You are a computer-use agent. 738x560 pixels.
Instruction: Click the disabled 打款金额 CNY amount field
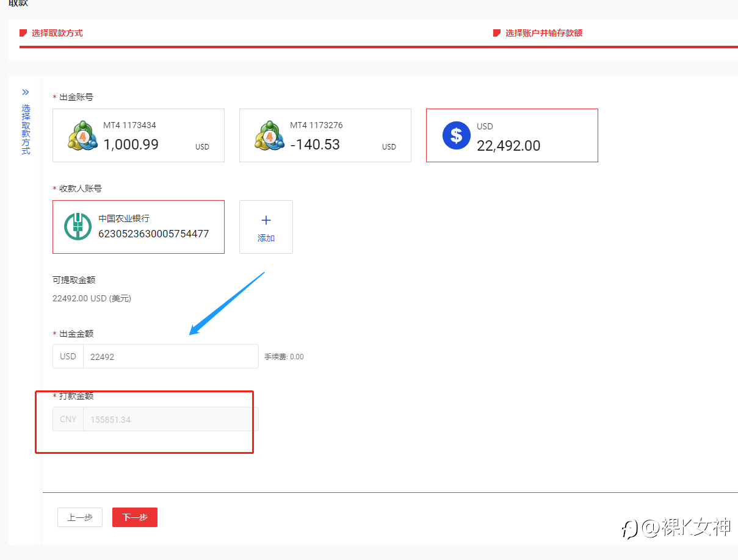pyautogui.click(x=171, y=419)
